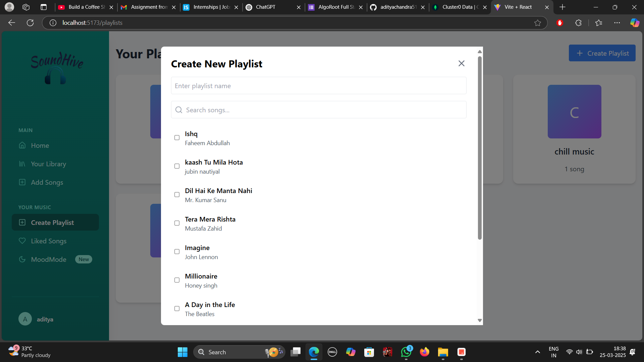Bookmark this page with star icon
The height and width of the screenshot is (362, 644).
point(538,23)
